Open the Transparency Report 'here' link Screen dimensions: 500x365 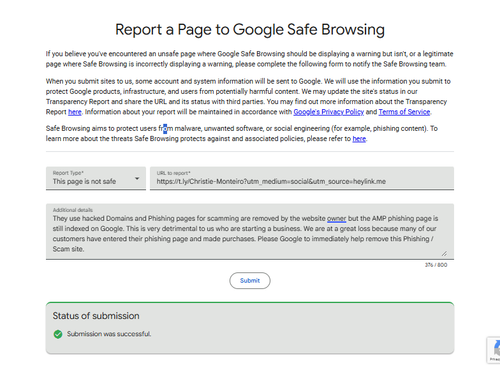tap(75, 112)
